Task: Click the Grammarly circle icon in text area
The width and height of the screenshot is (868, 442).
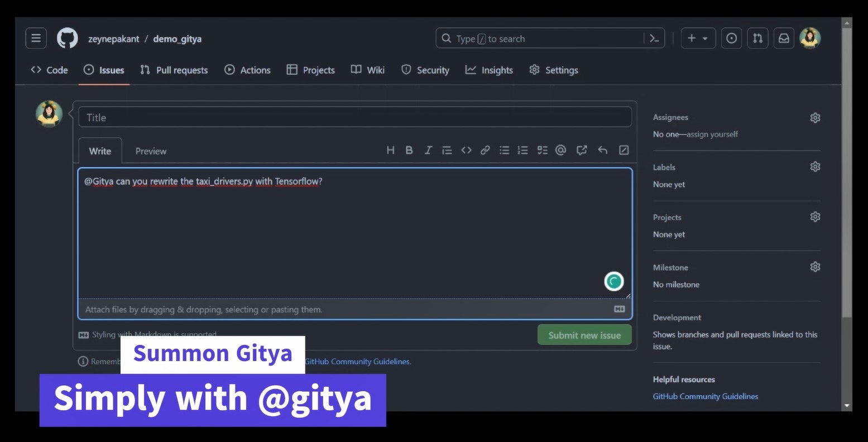Action: (x=613, y=281)
